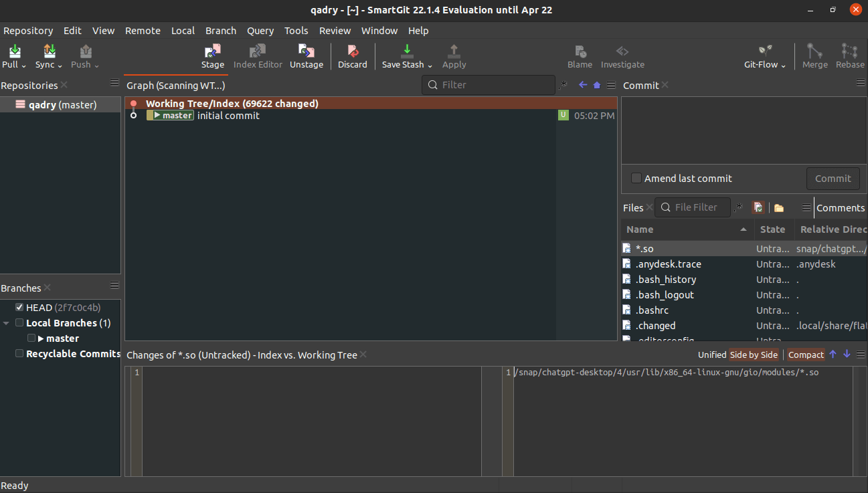Click the home icon in Graph panel

597,85
